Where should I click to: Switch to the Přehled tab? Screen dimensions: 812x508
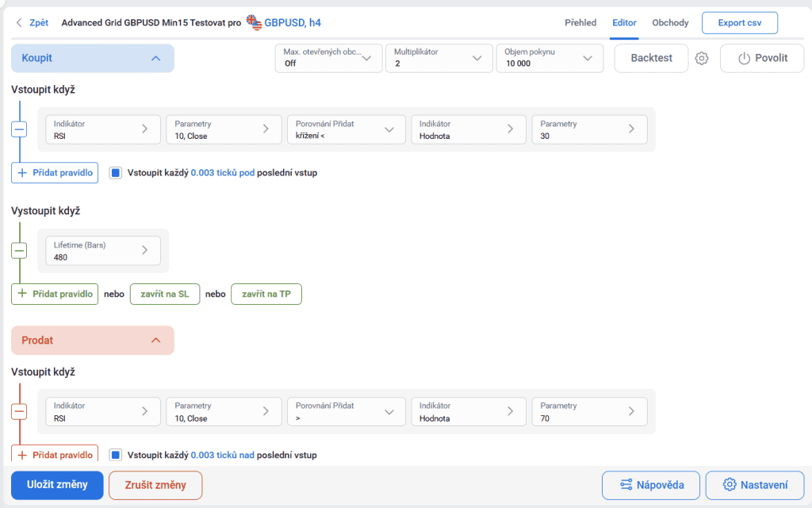pyautogui.click(x=580, y=22)
